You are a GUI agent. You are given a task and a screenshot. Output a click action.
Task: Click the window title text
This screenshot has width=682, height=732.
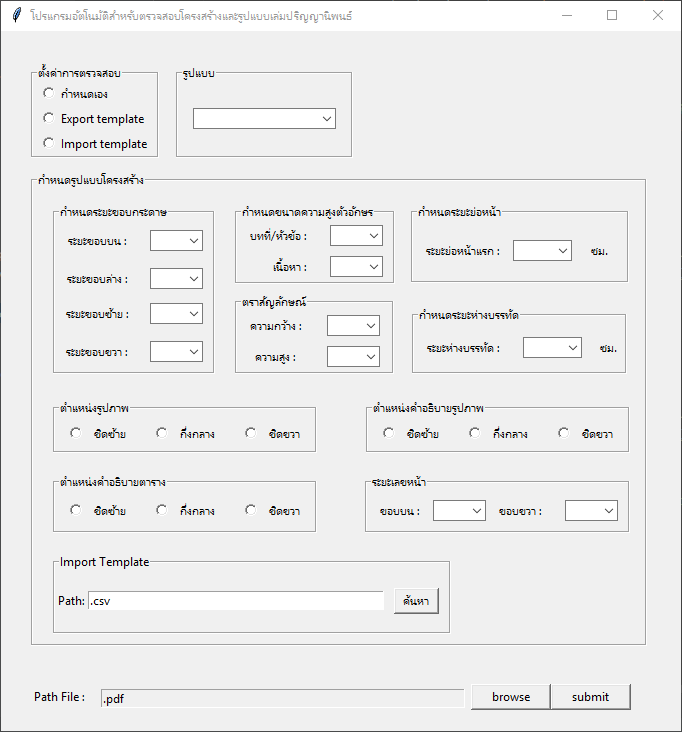pyautogui.click(x=191, y=16)
